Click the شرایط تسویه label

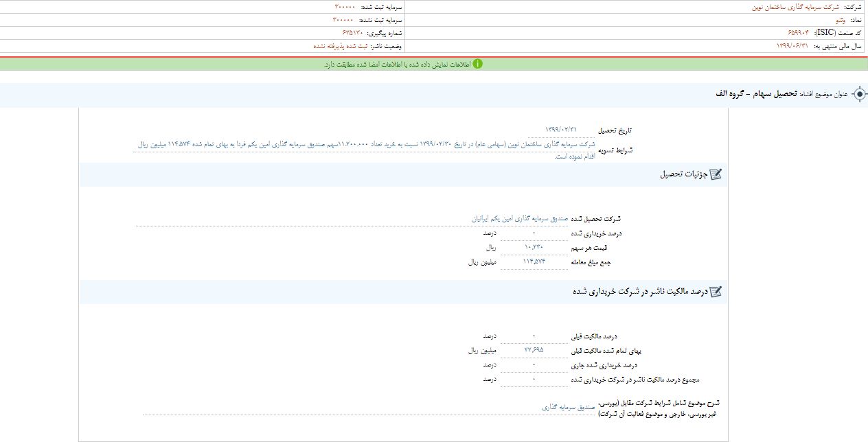tap(615, 150)
